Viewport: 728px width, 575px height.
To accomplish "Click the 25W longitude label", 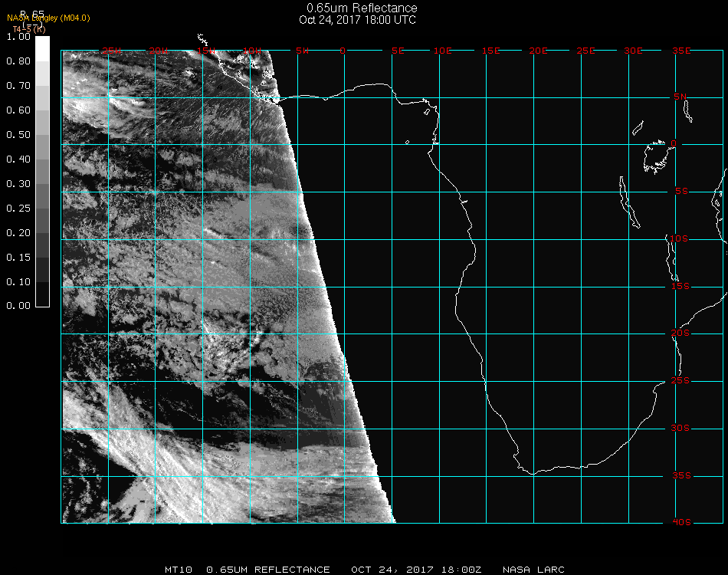I will (x=111, y=51).
